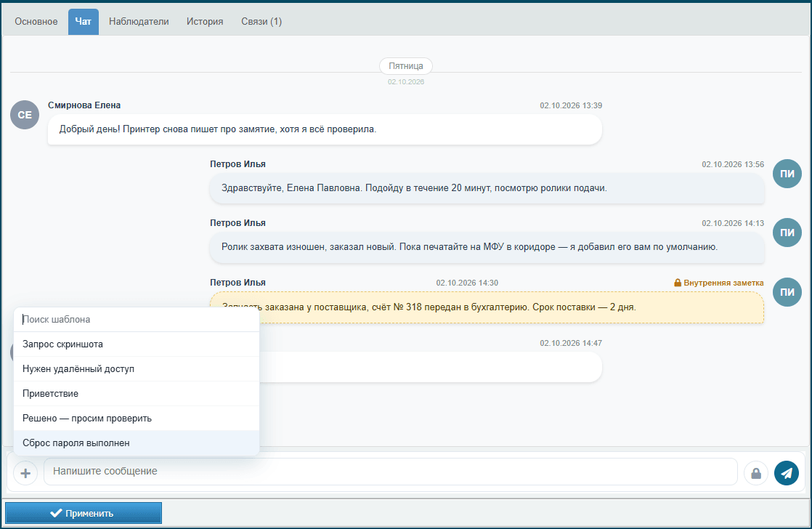This screenshot has width=812, height=529.
Task: Click ПИ avatar beside the internal note
Action: (x=787, y=292)
